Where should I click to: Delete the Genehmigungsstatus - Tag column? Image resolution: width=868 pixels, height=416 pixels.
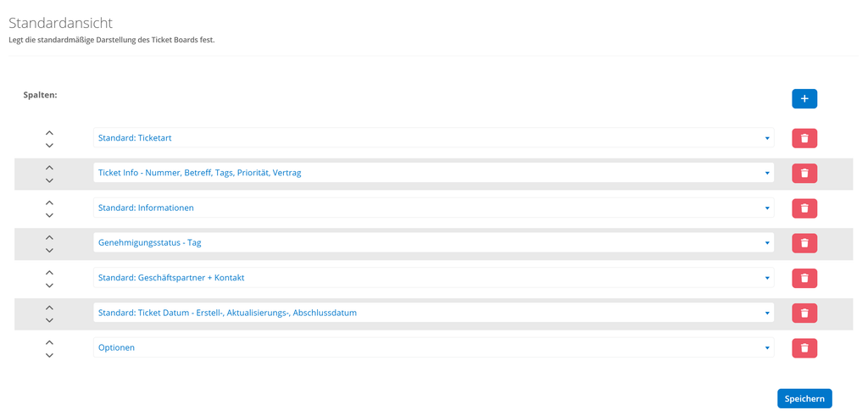coord(804,243)
